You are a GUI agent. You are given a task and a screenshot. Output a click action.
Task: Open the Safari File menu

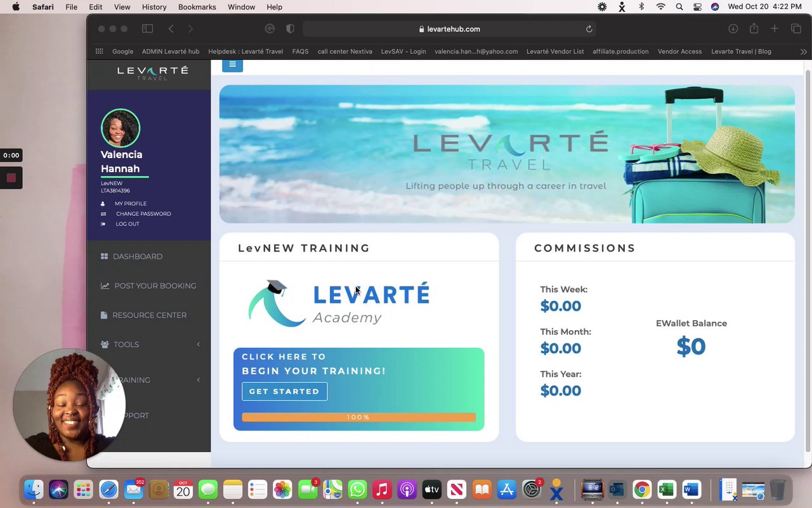pos(71,7)
